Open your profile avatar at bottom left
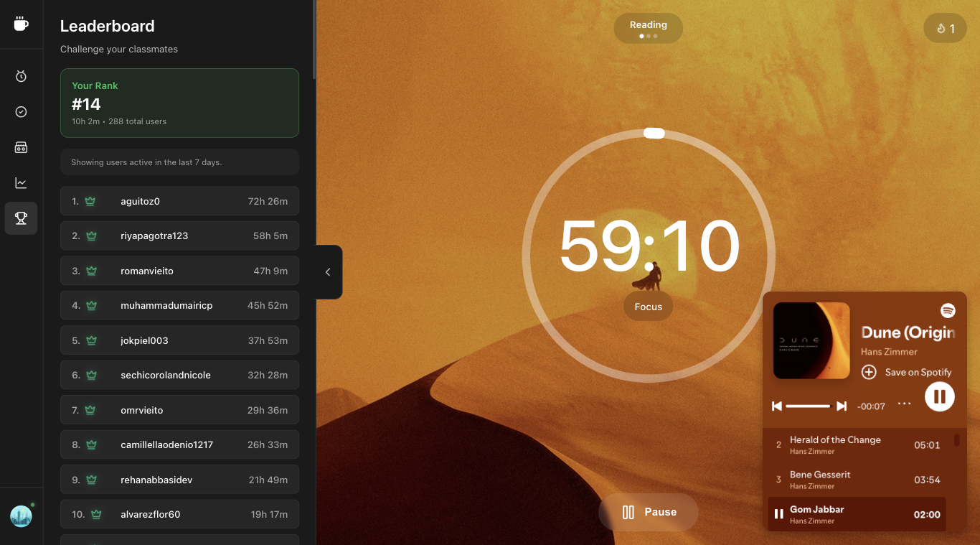Image resolution: width=980 pixels, height=545 pixels. pyautogui.click(x=21, y=516)
